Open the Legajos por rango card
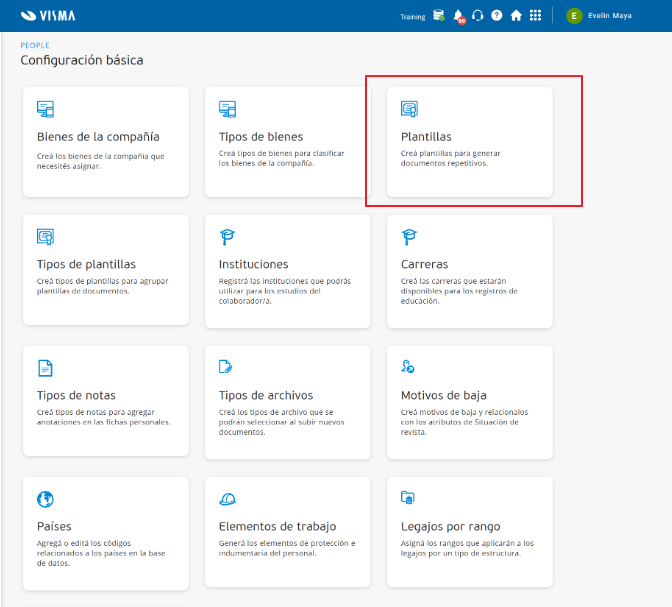Viewport: 672px width, 607px height. tap(469, 532)
